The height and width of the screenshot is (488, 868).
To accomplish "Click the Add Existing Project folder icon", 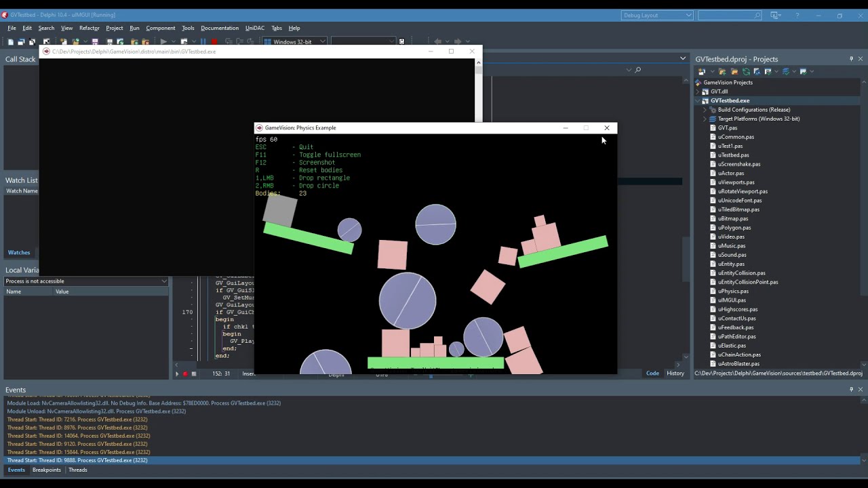I will tap(722, 71).
